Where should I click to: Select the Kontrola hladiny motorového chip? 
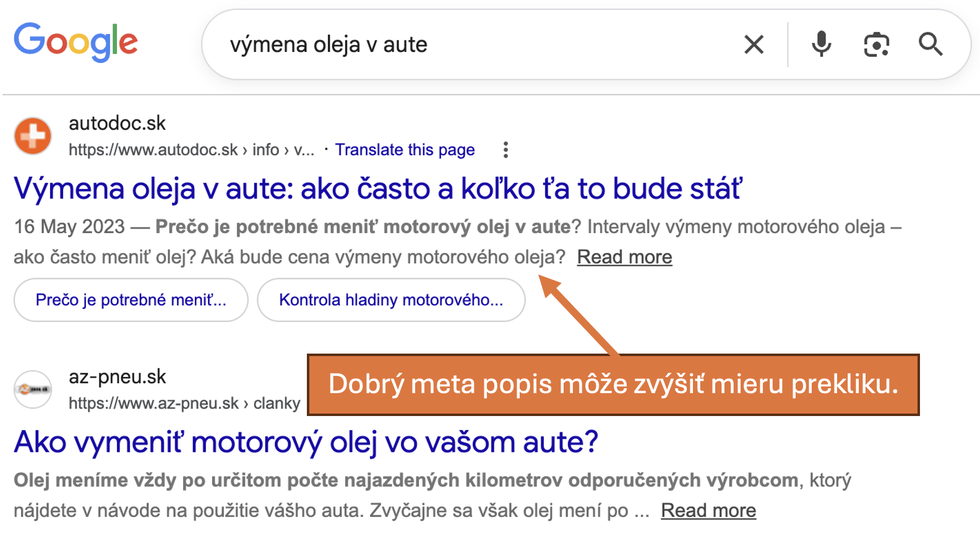391,300
